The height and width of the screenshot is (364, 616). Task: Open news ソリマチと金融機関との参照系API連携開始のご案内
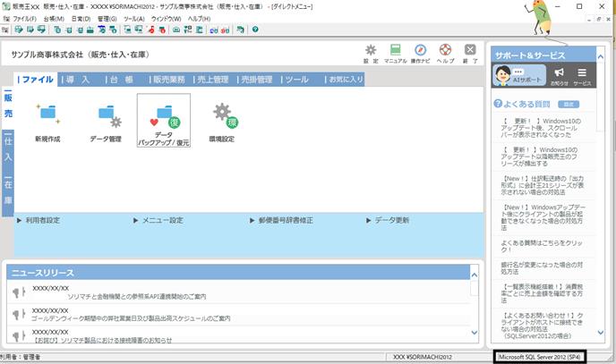(x=137, y=297)
